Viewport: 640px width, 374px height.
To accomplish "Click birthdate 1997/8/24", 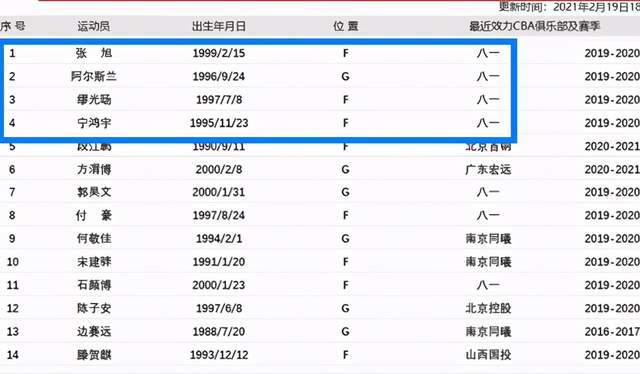I will tap(219, 216).
